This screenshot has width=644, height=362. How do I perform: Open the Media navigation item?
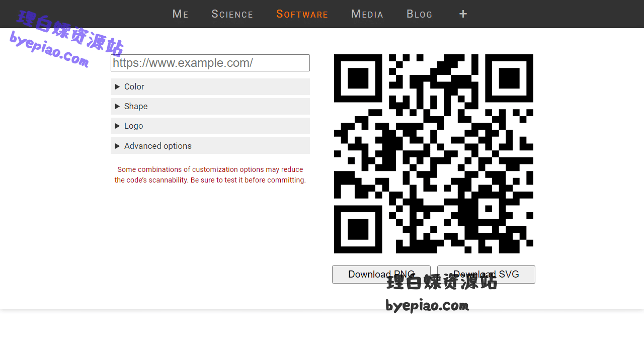(367, 14)
